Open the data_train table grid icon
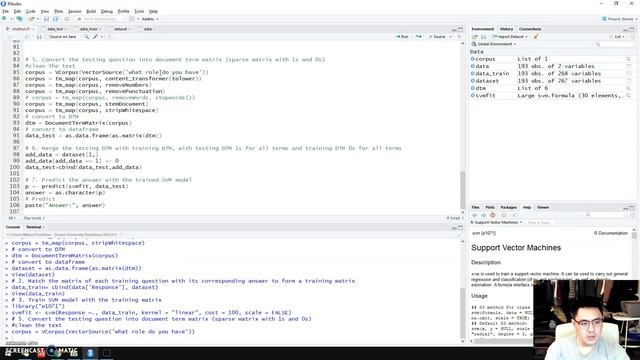This screenshot has width=640, height=360. coord(629,74)
